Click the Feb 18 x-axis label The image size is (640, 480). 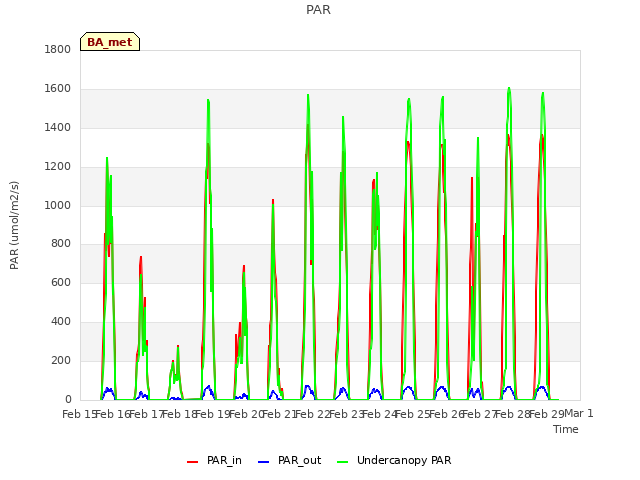(179, 414)
